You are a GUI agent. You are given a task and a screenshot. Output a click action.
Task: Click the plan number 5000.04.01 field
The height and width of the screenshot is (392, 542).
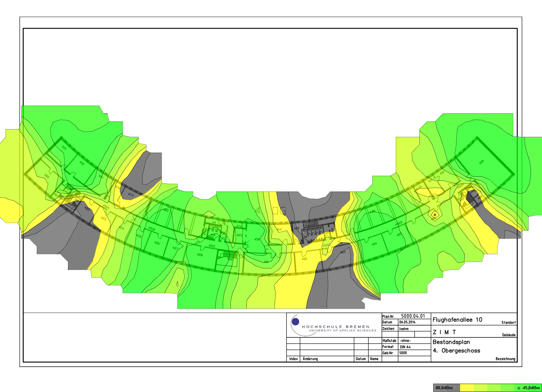pos(413,316)
